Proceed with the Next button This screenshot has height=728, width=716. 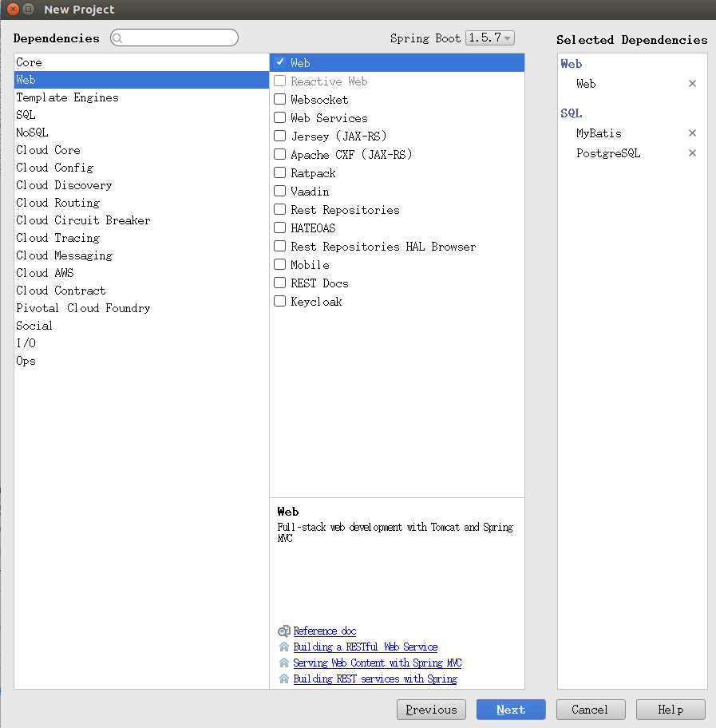[x=511, y=710]
